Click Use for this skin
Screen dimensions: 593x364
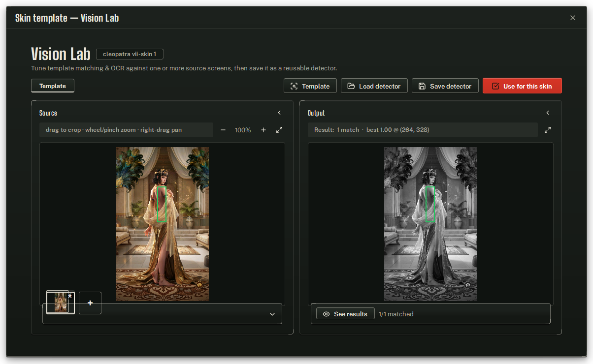tap(522, 86)
